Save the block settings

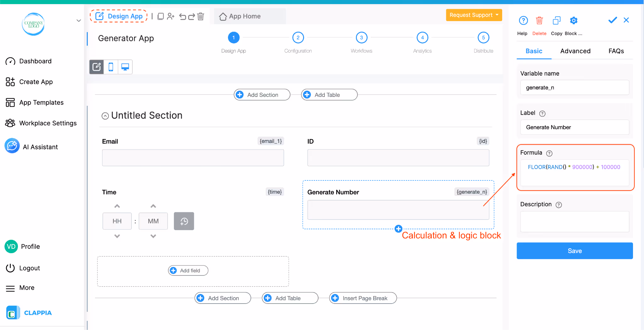coord(575,251)
